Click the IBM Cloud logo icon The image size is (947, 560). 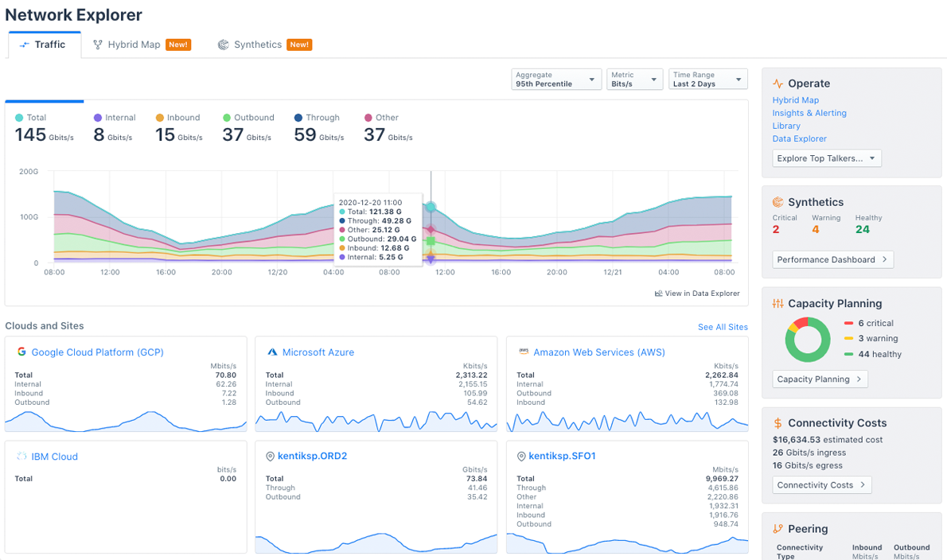coord(21,456)
